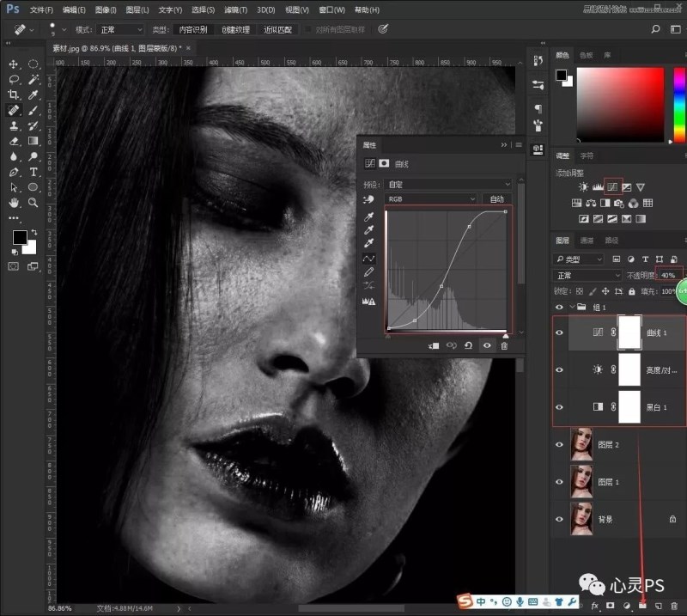687x616 pixels.
Task: Collapse the Properties panel with double arrows
Action: click(504, 144)
